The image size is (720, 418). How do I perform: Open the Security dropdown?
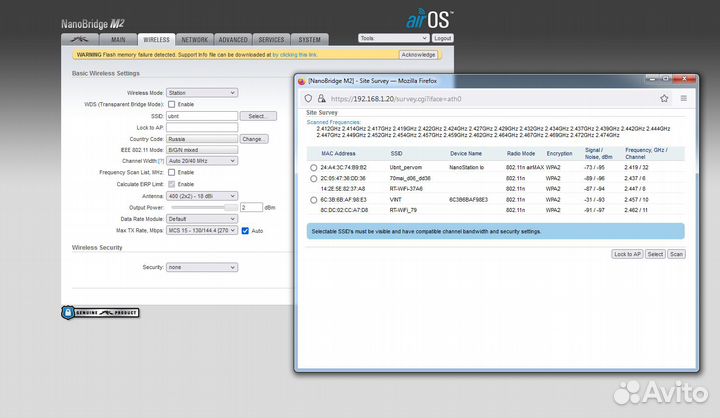coord(202,267)
